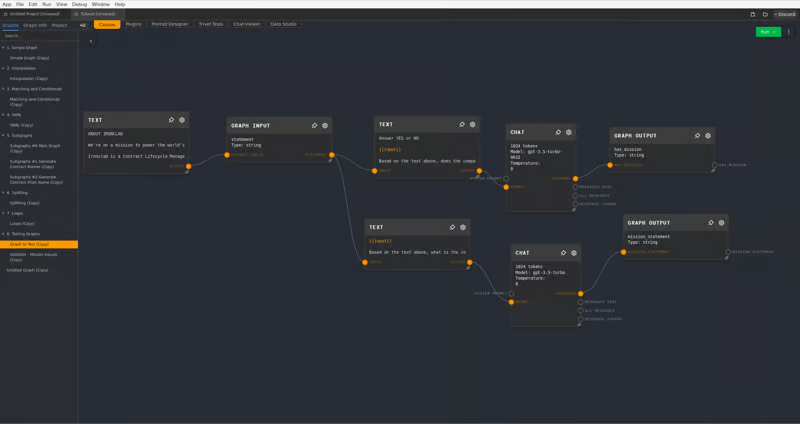Click the Search field in Graphs panel
The height and width of the screenshot is (424, 800).
coord(38,35)
